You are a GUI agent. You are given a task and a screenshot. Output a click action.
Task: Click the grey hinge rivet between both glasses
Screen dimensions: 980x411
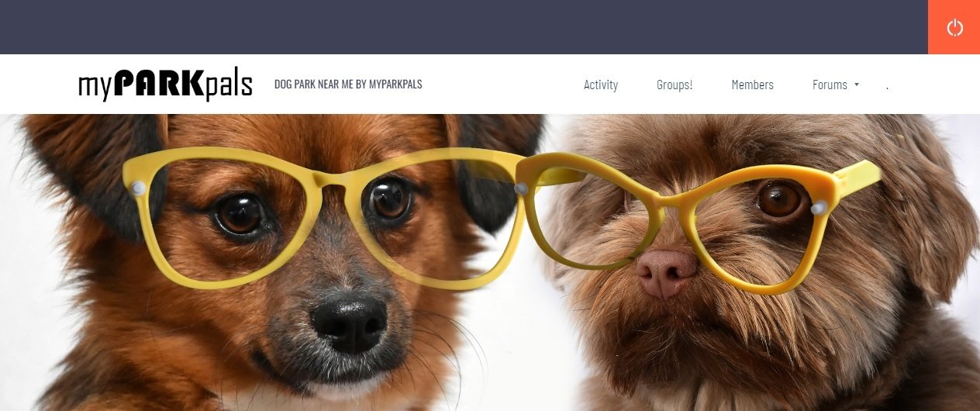coord(521,188)
